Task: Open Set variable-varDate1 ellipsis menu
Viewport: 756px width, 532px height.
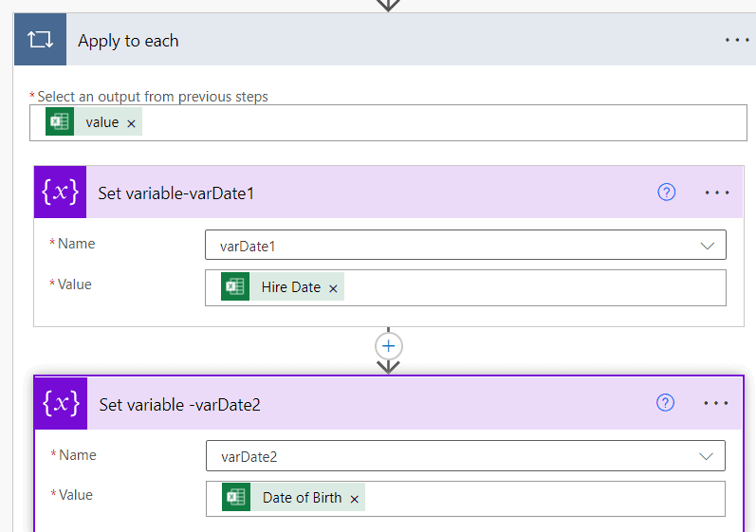Action: click(x=717, y=193)
